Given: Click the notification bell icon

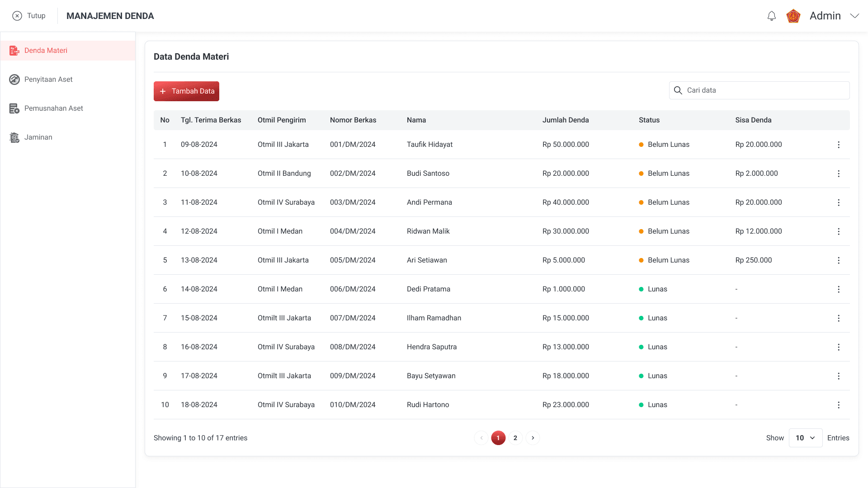Looking at the screenshot, I should [772, 16].
